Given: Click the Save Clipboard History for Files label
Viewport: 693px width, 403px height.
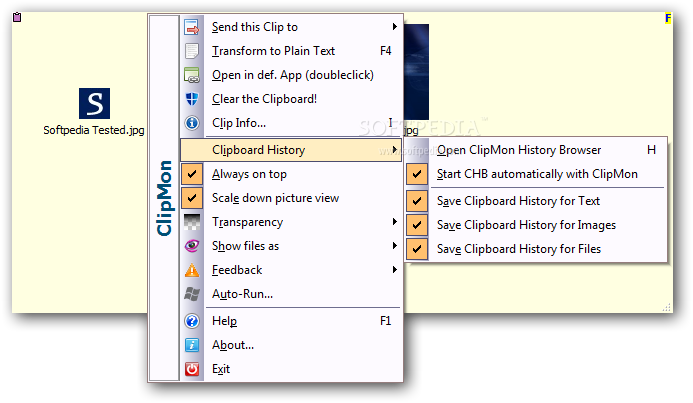Looking at the screenshot, I should pyautogui.click(x=519, y=249).
